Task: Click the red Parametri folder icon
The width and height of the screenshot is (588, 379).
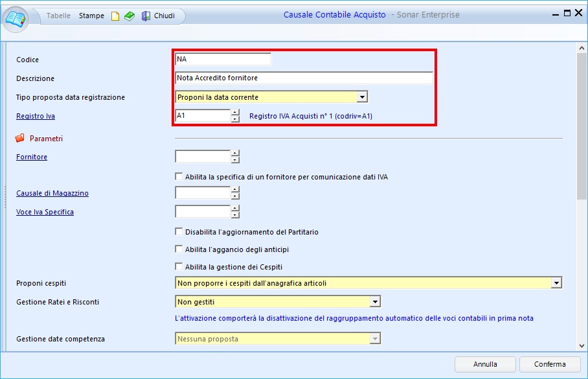Action: [x=20, y=138]
